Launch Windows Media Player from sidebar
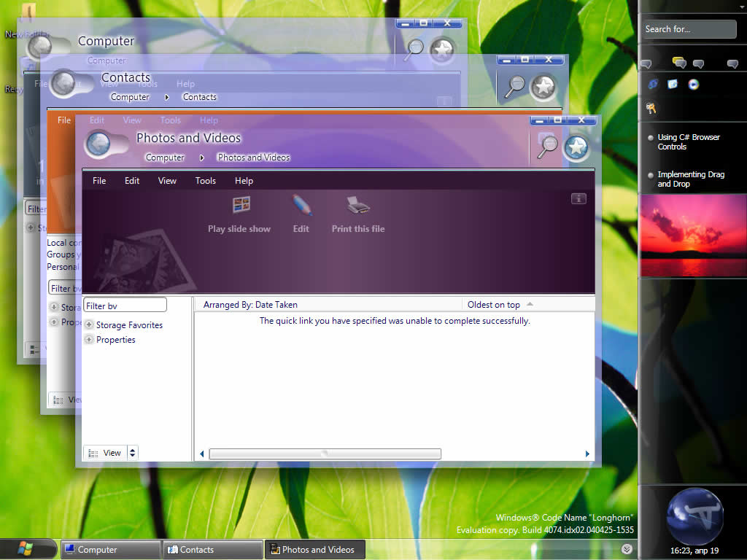747x560 pixels. pos(694,85)
